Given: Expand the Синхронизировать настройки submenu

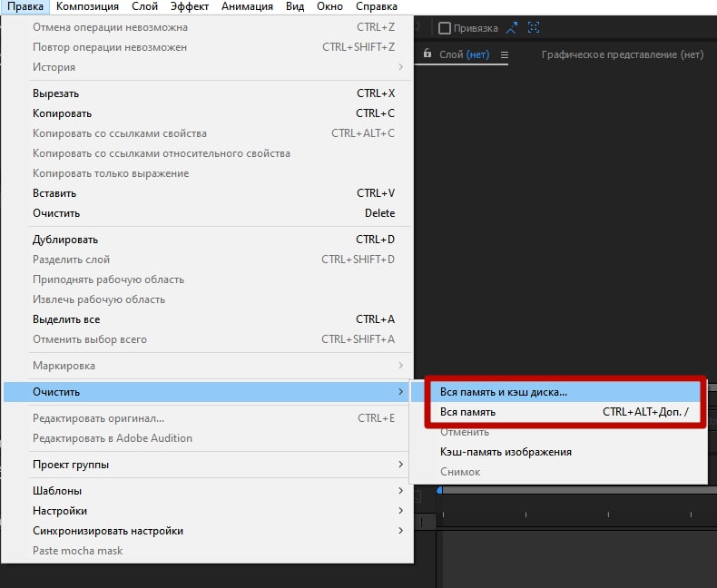Looking at the screenshot, I should pos(208,531).
